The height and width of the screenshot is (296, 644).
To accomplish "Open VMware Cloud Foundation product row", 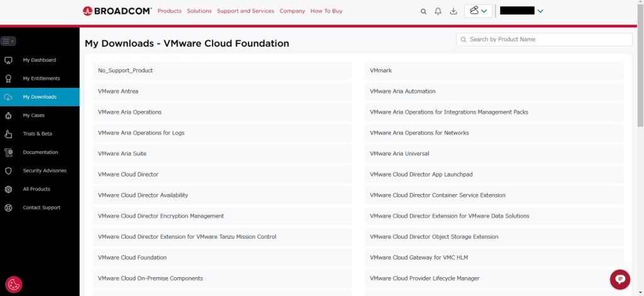I will (222, 258).
